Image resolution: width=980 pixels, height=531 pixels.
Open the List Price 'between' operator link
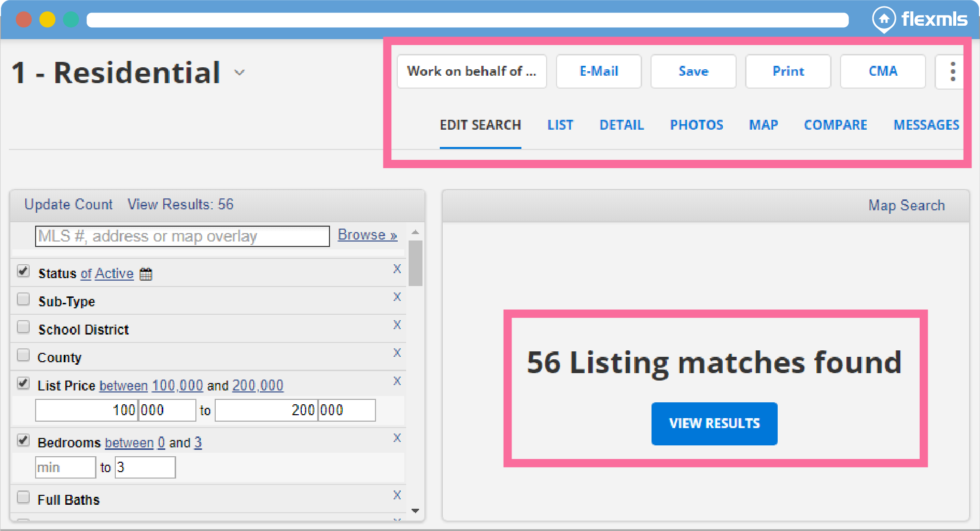click(x=123, y=386)
